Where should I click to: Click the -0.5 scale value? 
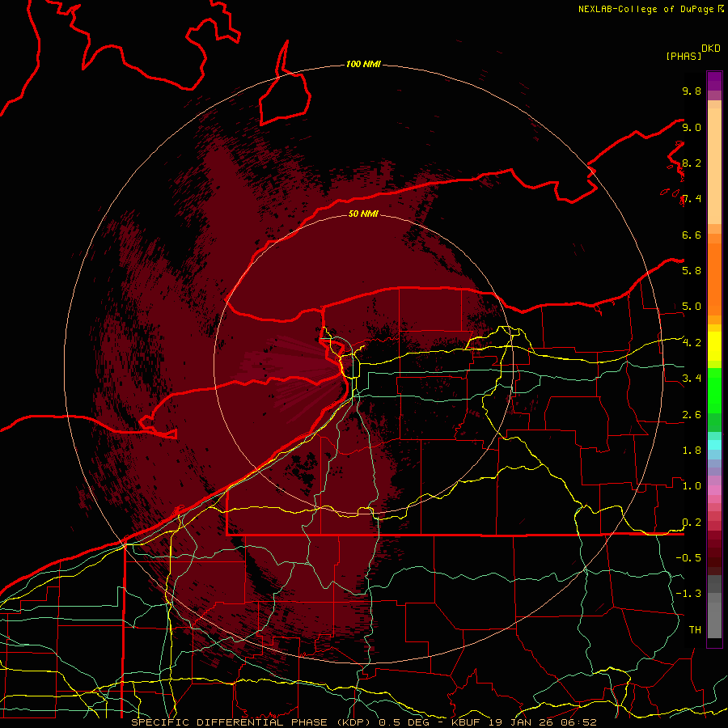(x=688, y=558)
